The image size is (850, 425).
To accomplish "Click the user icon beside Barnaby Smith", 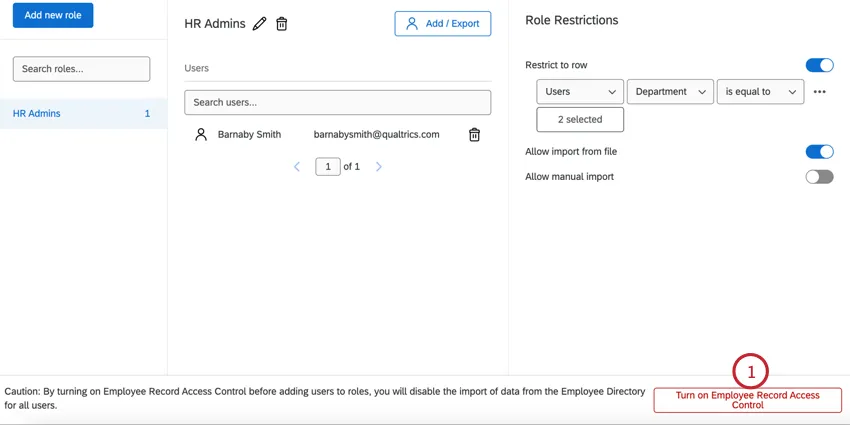I will coord(201,134).
